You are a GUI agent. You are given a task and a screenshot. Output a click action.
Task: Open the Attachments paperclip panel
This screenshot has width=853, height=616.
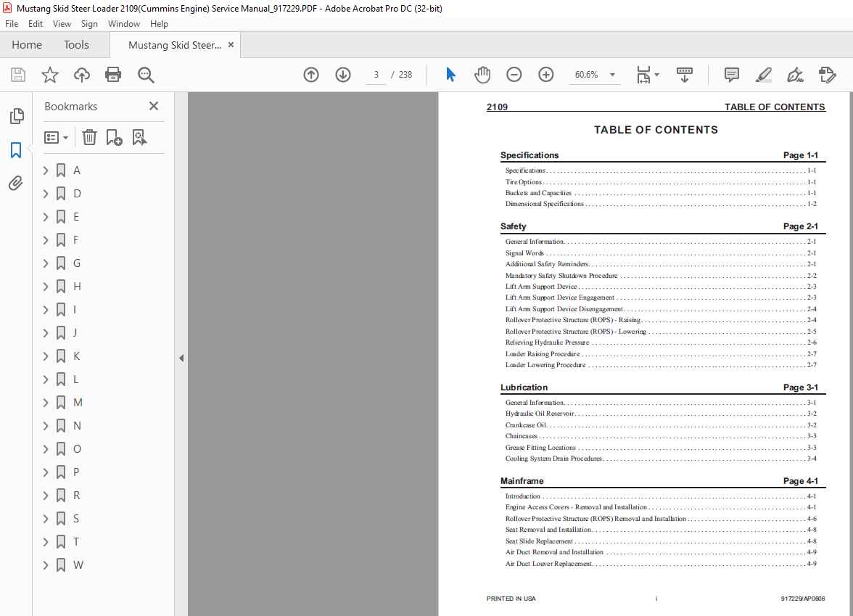[x=16, y=184]
